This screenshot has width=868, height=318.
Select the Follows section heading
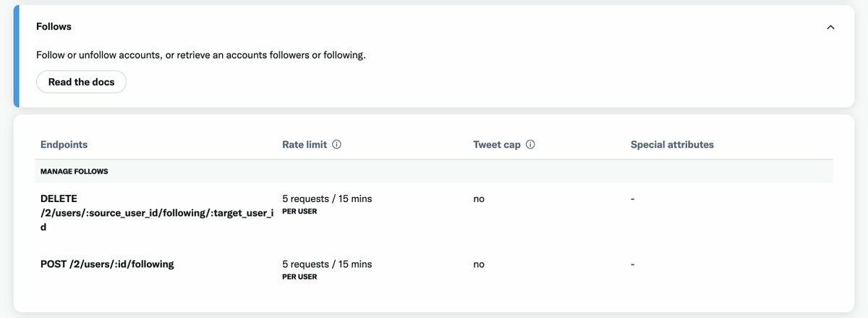(54, 27)
